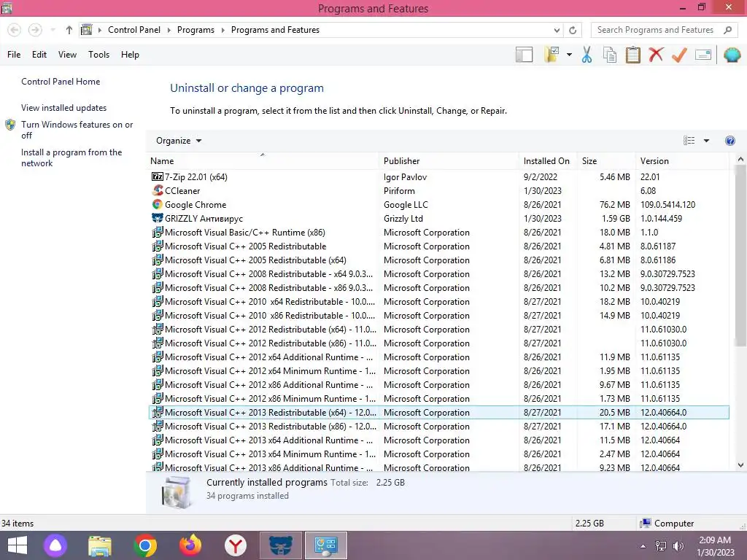Launch Firefox from taskbar
Screen dimensions: 747x560
coord(190,545)
